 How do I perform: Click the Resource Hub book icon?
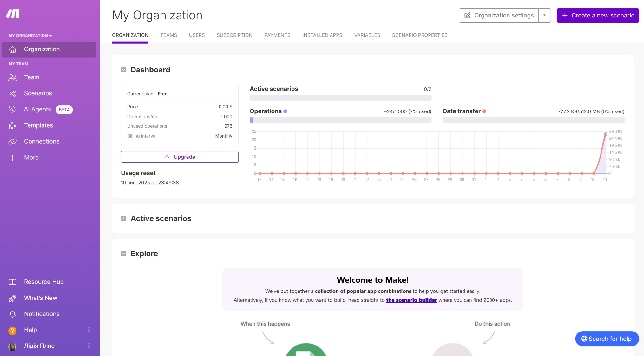pyautogui.click(x=12, y=282)
